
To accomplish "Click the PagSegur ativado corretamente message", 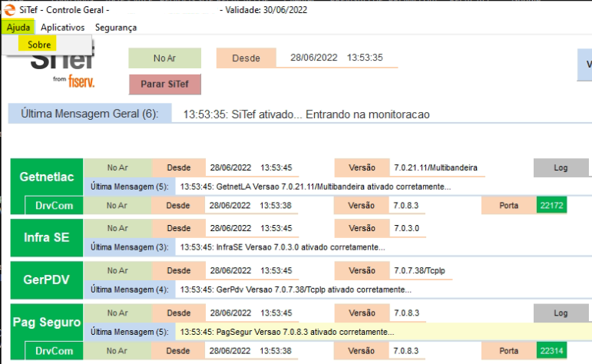I will point(287,332).
